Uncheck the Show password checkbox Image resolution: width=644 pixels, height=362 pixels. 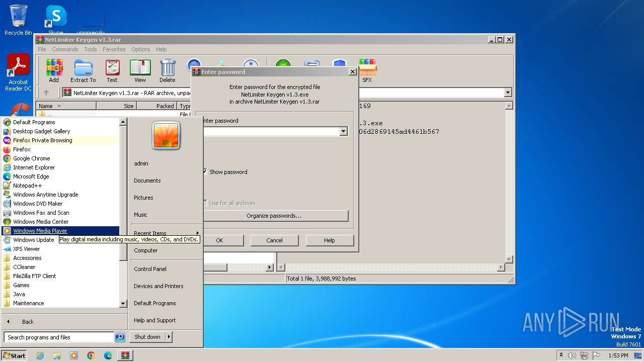[x=205, y=172]
